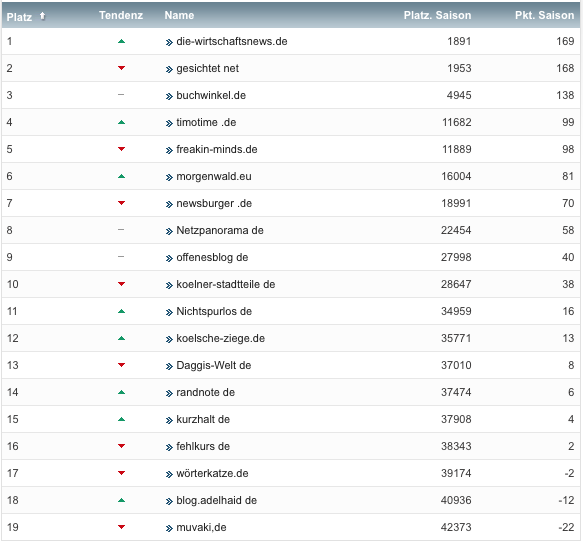Click neutral dash icon for buchwinkel.de
The height and width of the screenshot is (543, 583).
[121, 95]
